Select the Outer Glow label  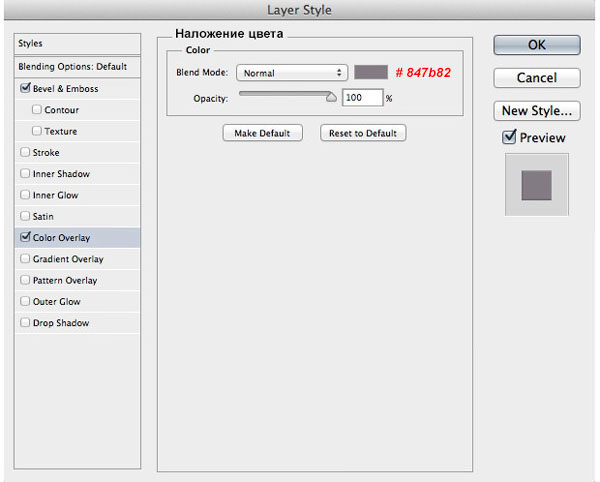tap(57, 302)
